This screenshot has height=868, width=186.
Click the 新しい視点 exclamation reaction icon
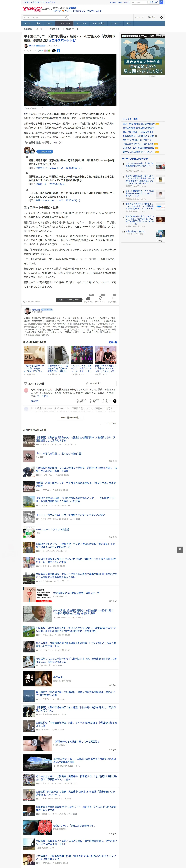(x=112, y=298)
